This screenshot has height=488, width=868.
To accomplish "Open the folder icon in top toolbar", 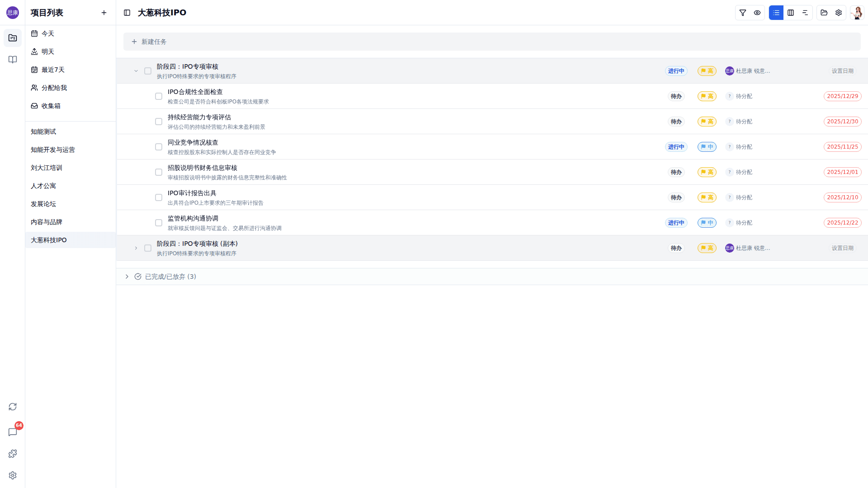I will pos(824,13).
